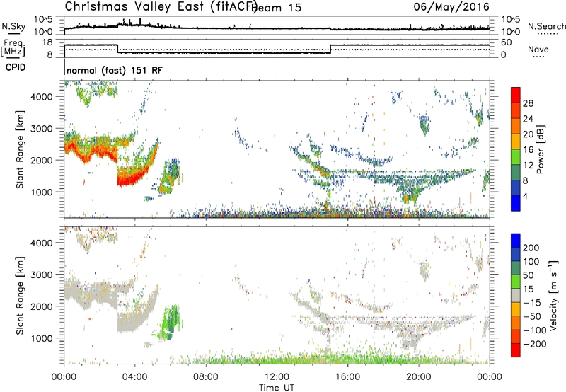Pick the light green 12–16 dB Power segment

516,157
